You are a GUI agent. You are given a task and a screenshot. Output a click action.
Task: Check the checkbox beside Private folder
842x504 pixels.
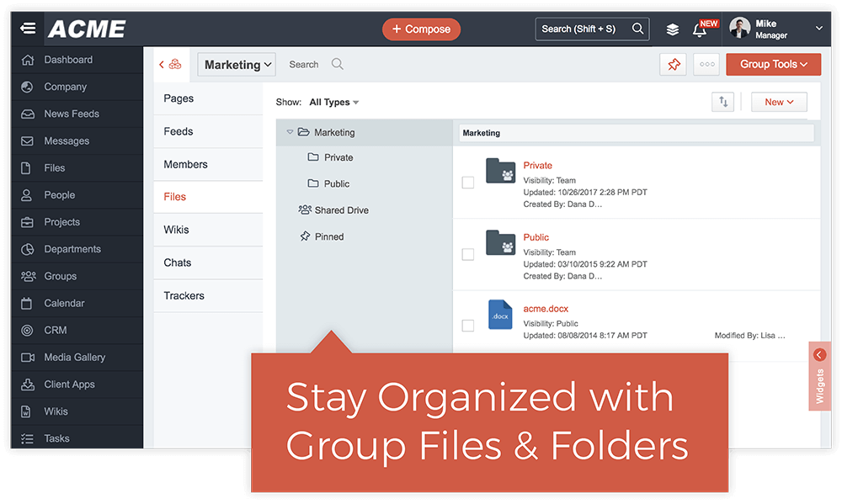click(468, 183)
